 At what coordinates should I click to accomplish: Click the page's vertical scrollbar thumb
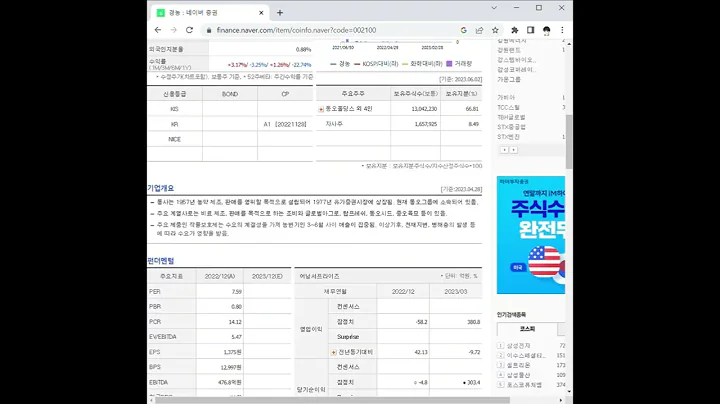pyautogui.click(x=569, y=141)
